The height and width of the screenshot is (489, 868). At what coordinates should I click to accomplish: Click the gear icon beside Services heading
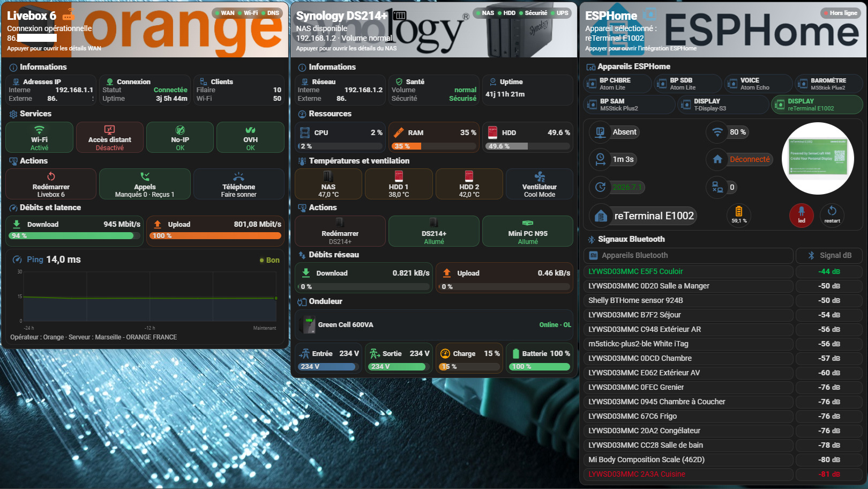pos(13,114)
